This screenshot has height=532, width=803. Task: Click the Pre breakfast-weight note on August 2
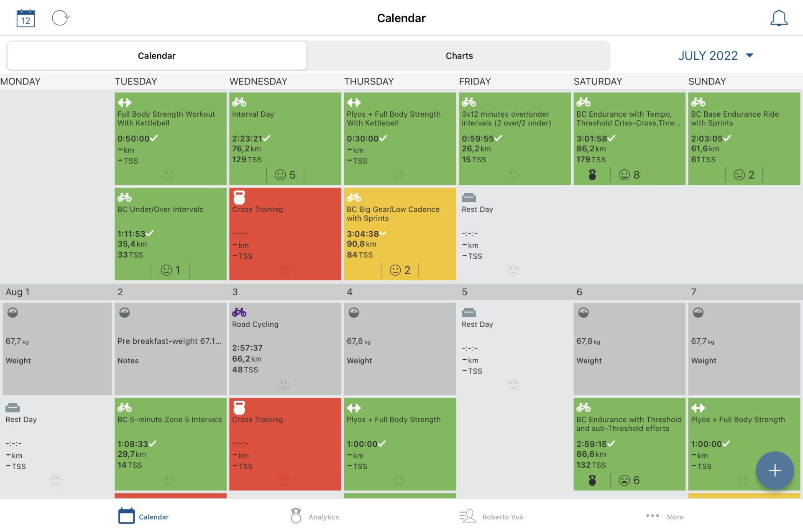(170, 341)
